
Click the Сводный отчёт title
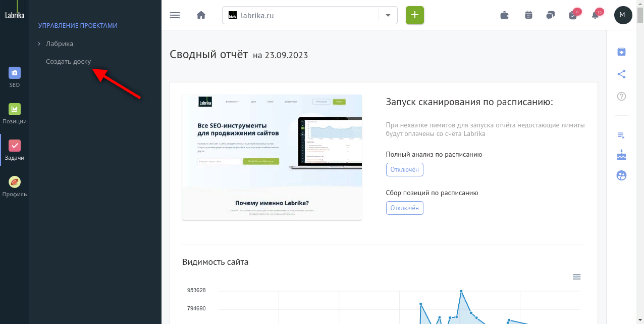[x=209, y=55]
